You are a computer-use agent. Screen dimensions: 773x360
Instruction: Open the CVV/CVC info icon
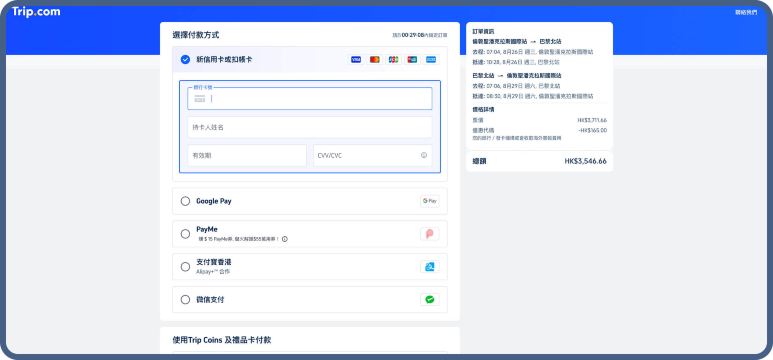423,155
